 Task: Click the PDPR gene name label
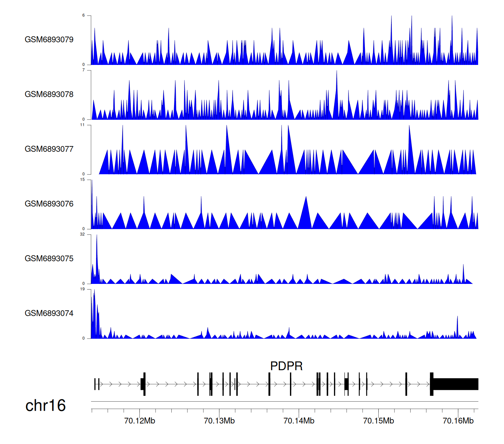[286, 366]
